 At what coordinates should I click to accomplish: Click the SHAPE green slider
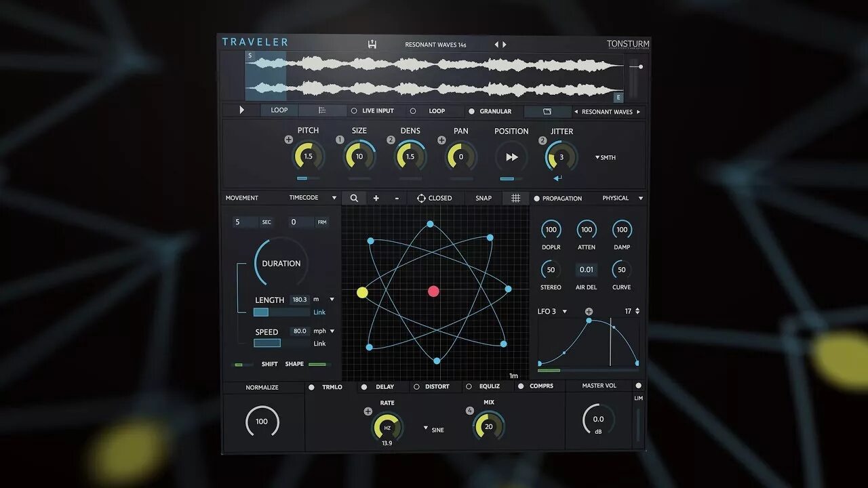coord(319,365)
